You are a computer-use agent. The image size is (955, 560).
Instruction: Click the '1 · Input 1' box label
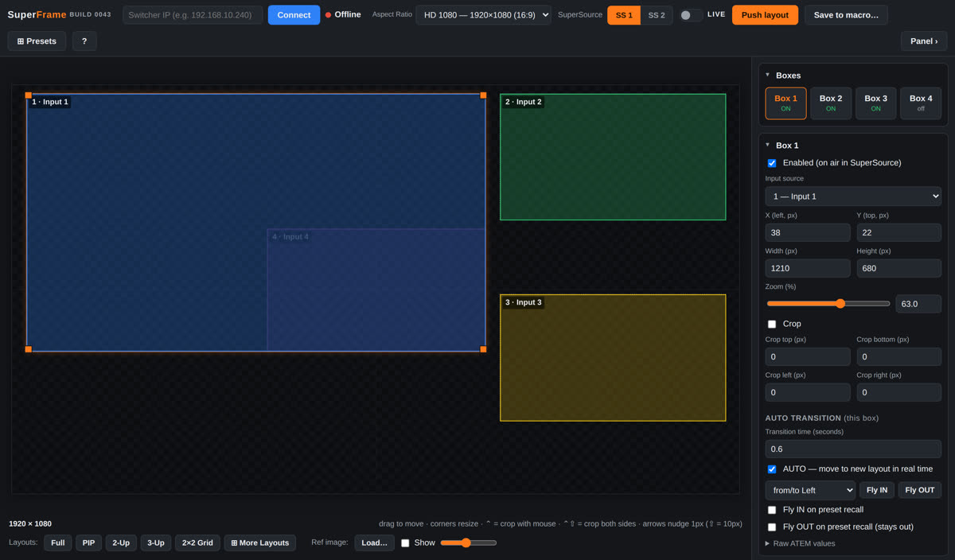pos(49,102)
